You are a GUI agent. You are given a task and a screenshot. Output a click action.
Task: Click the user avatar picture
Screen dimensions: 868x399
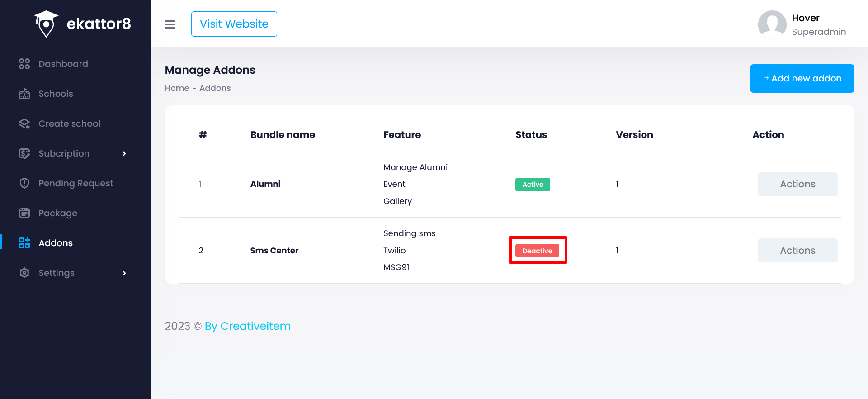(x=772, y=24)
